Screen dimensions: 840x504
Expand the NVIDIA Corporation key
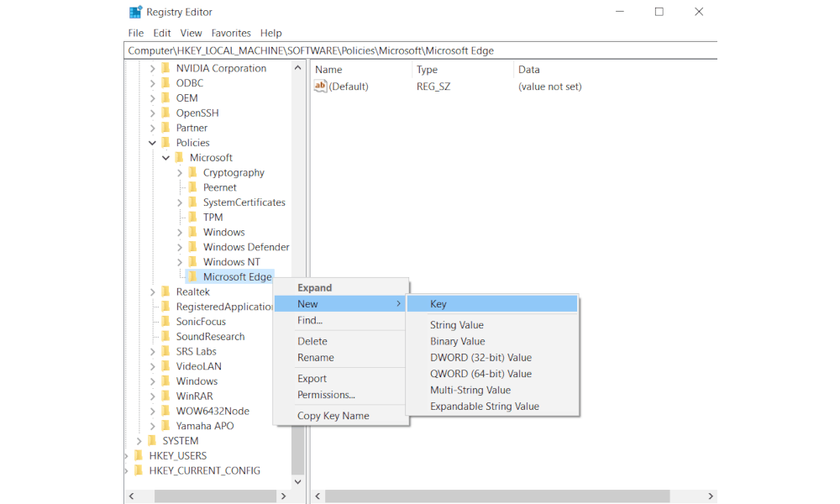coord(153,69)
